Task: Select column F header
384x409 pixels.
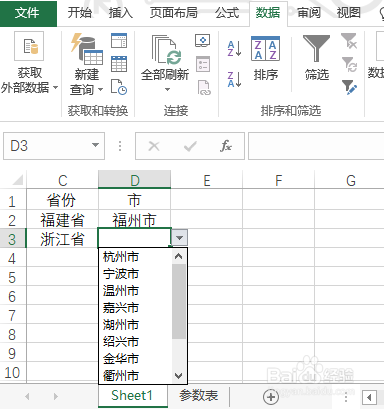Action: pyautogui.click(x=279, y=180)
